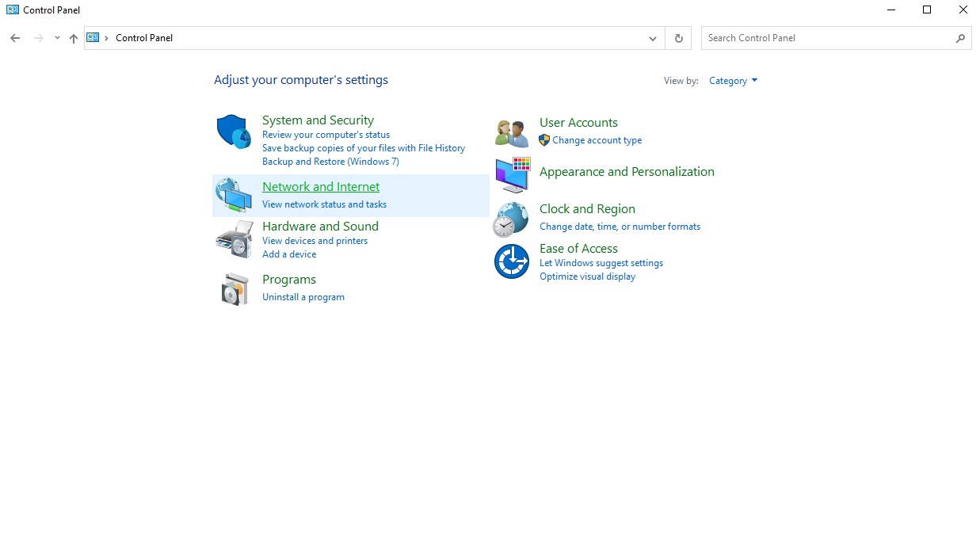Open System and Security category
The image size is (980, 549).
pos(318,120)
